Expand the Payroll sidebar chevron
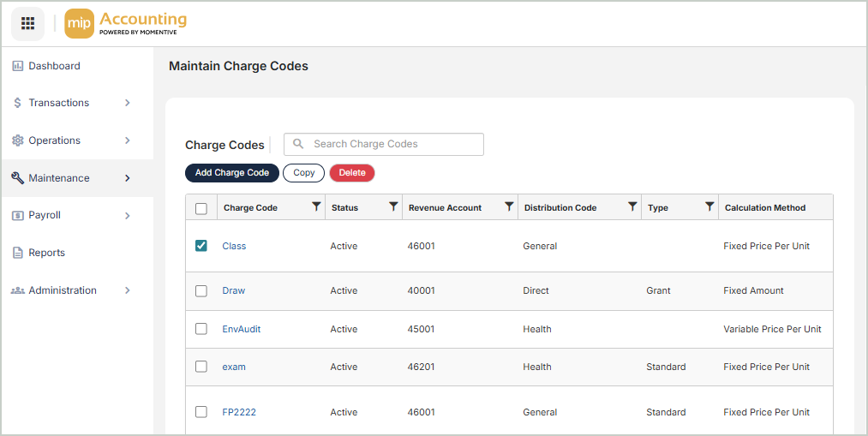 pyautogui.click(x=127, y=216)
